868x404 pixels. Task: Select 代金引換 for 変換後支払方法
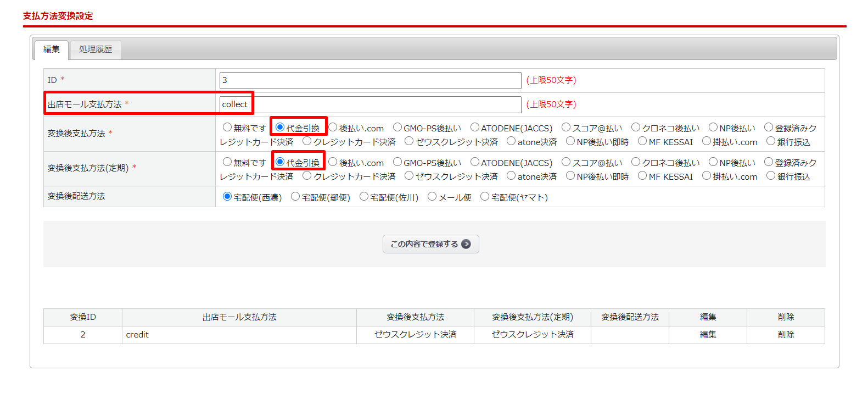click(x=280, y=128)
